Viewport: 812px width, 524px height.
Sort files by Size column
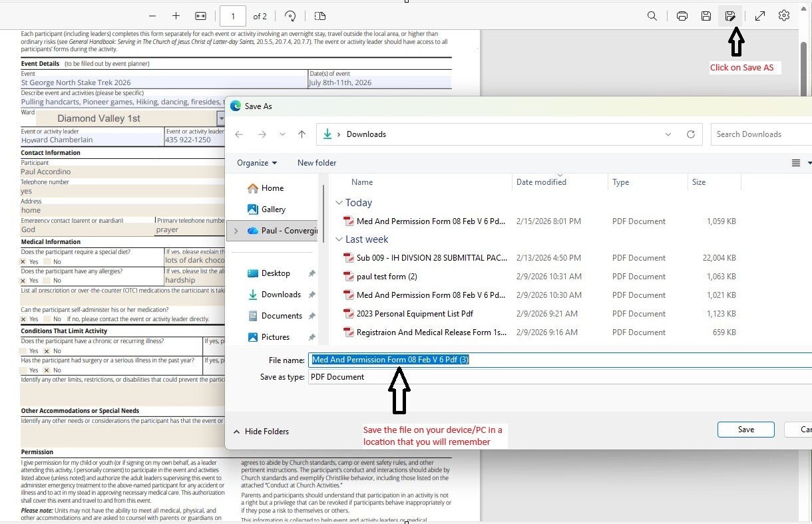699,182
